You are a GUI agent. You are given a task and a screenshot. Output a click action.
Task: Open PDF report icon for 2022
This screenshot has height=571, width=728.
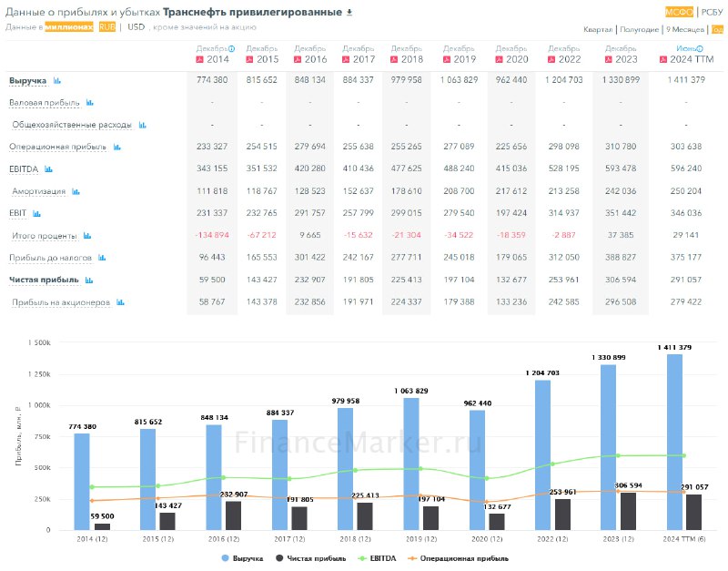551,59
